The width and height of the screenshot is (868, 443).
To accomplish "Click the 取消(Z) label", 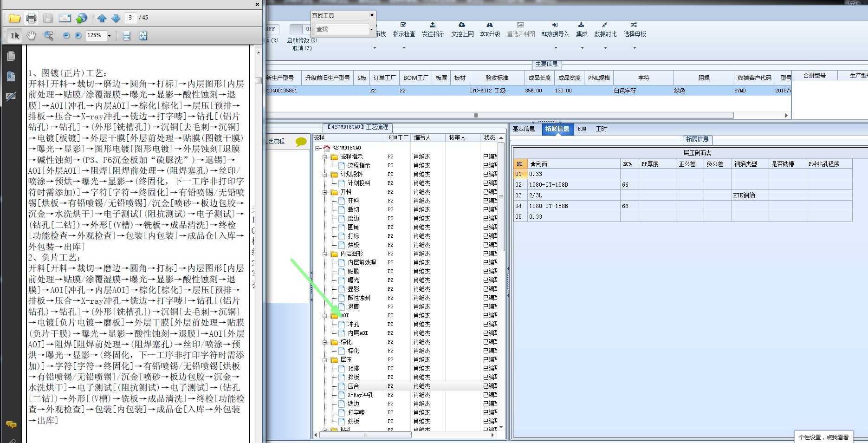I will tap(302, 48).
